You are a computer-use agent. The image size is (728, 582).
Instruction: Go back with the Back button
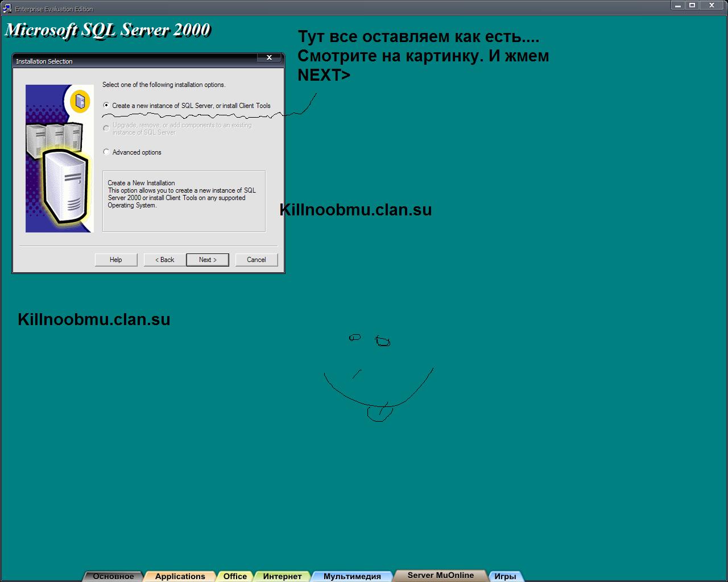pyautogui.click(x=165, y=260)
